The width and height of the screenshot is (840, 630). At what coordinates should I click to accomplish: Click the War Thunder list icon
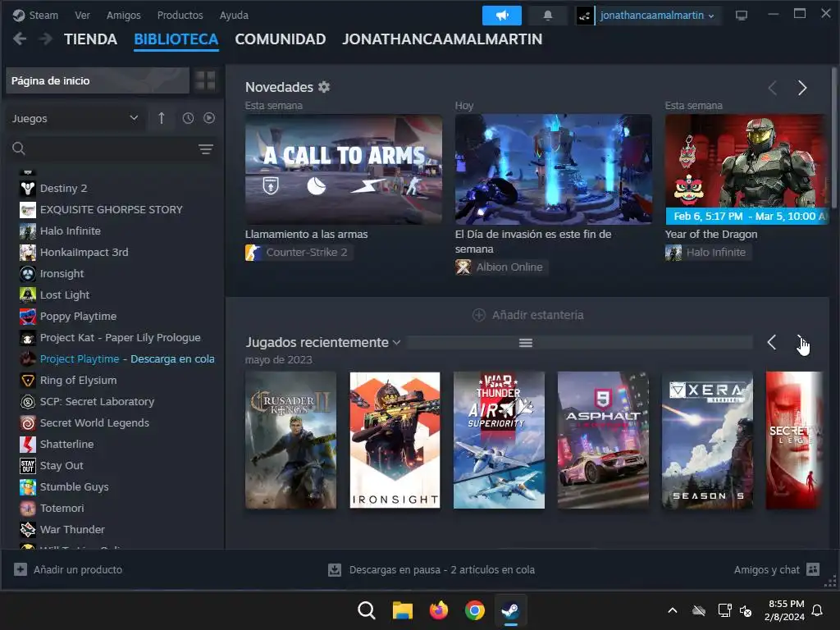(28, 529)
